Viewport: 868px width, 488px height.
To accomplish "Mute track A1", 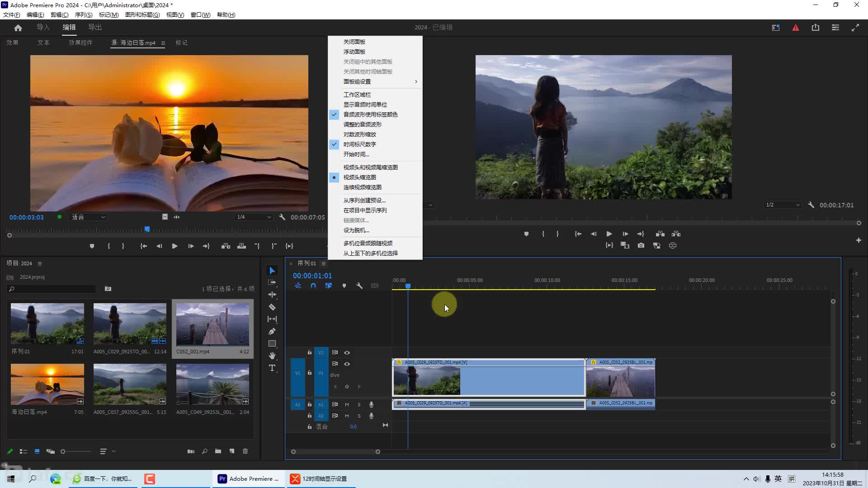I will 347,404.
